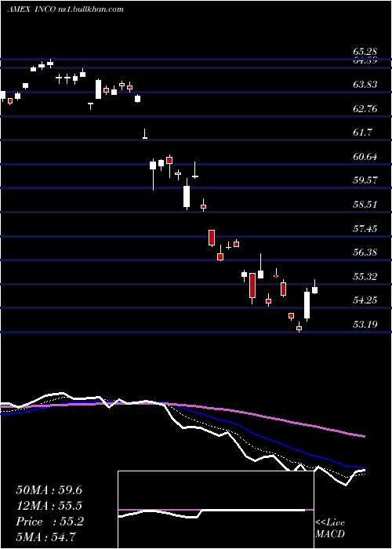Click the pink 50MA line at its right end
392x549 pixels.
tap(363, 436)
